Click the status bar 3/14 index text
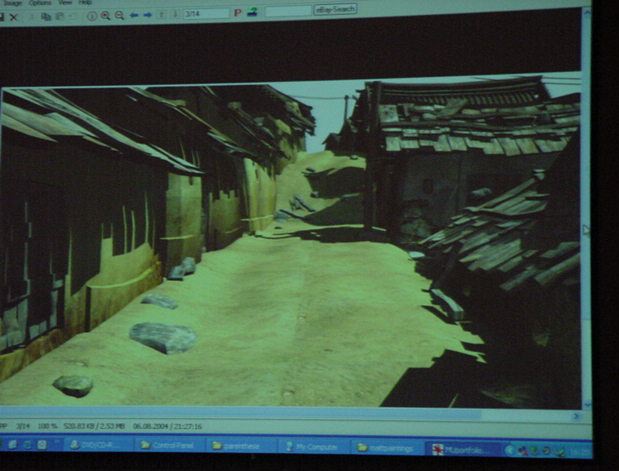Screen dimensions: 619x471 (x=23, y=426)
